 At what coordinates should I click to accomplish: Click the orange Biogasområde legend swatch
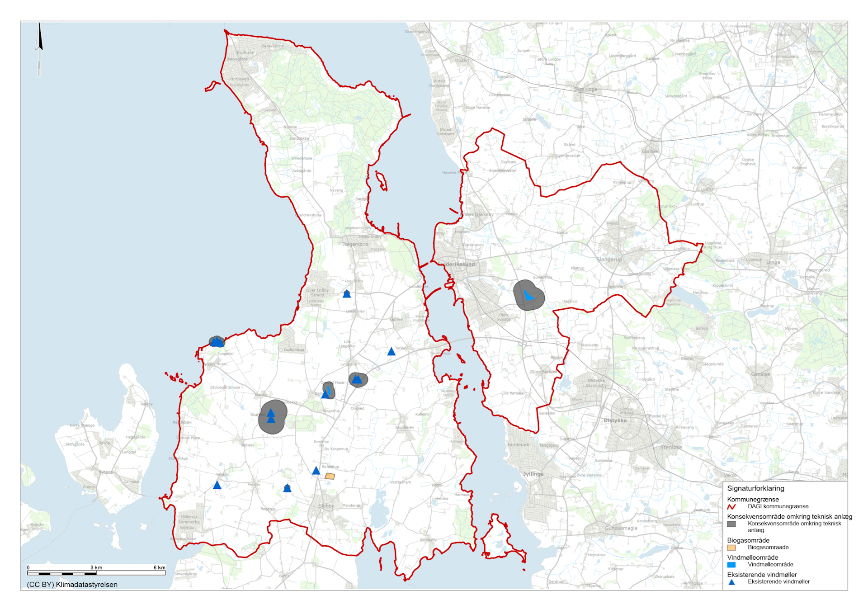coord(731,548)
